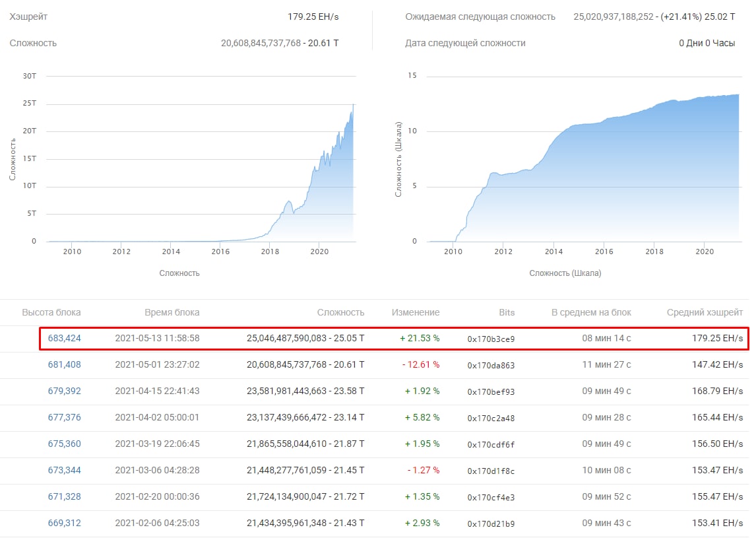Click bits value 0x170d1f8c
756x538 pixels.
tap(491, 471)
